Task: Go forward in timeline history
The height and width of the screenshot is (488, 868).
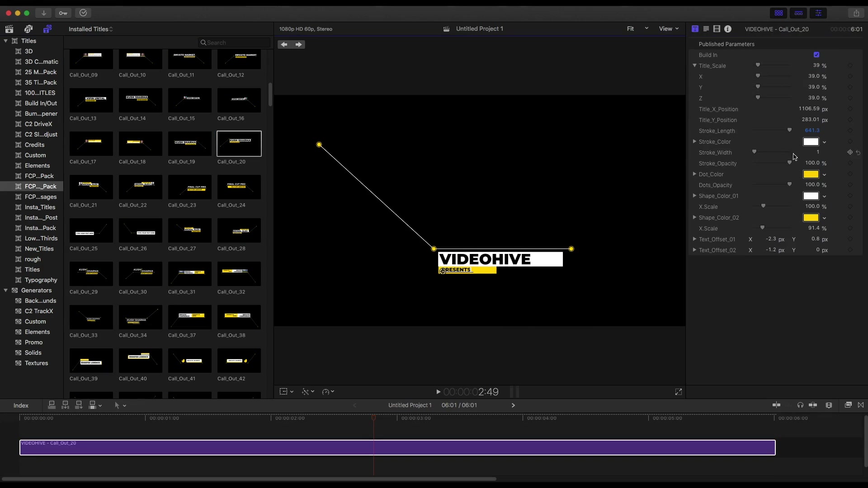Action: 513,405
